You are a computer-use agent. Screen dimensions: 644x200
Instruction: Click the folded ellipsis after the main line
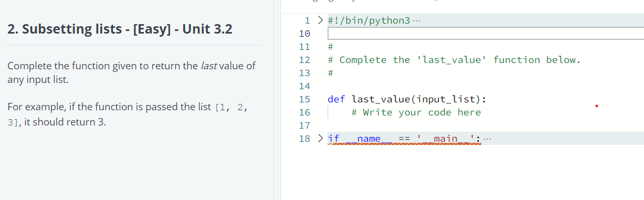(x=487, y=139)
